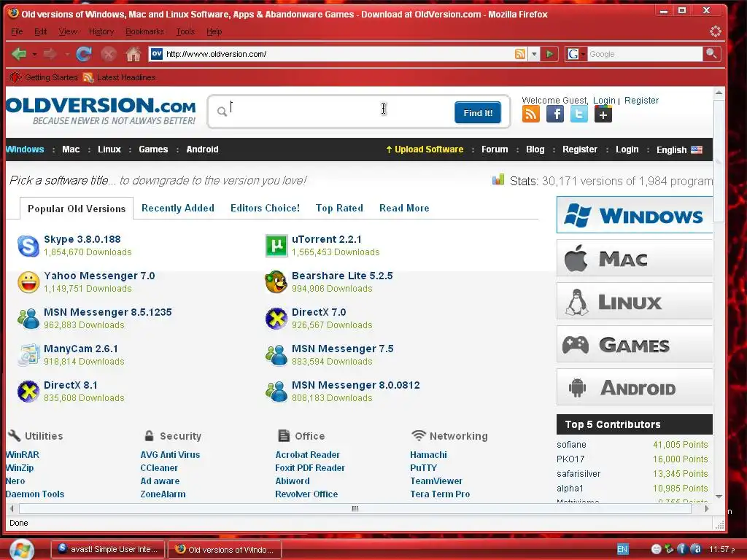The width and height of the screenshot is (747, 560).
Task: Reload the page with the refresh icon
Action: point(84,54)
